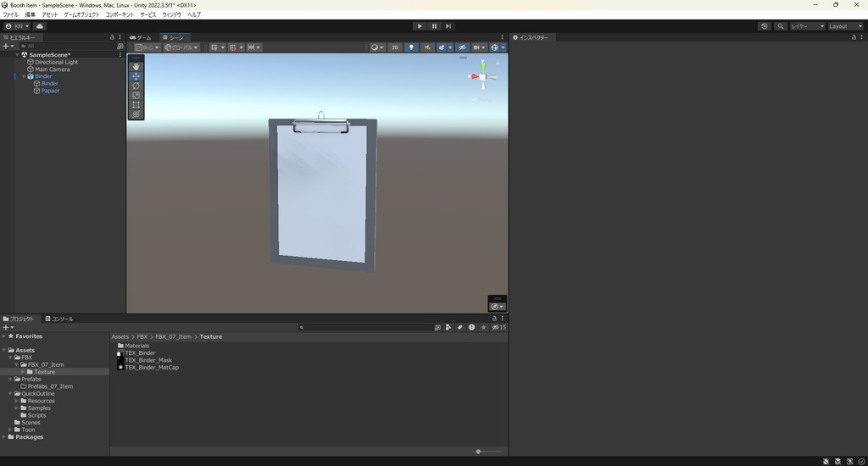
Task: Click the hierarchy search-by-type icon
Action: [120, 47]
